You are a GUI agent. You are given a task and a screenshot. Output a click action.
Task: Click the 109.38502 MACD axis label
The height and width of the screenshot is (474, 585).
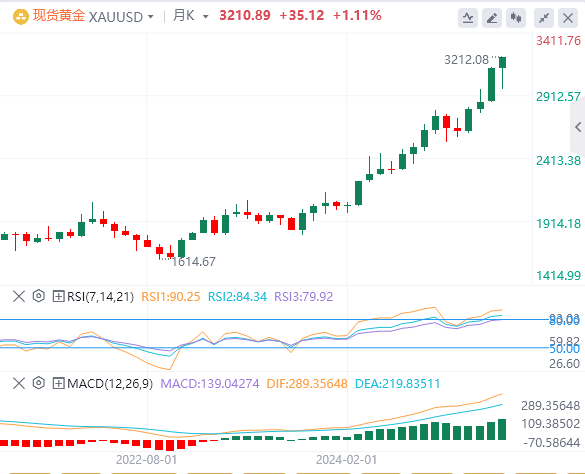pos(551,424)
